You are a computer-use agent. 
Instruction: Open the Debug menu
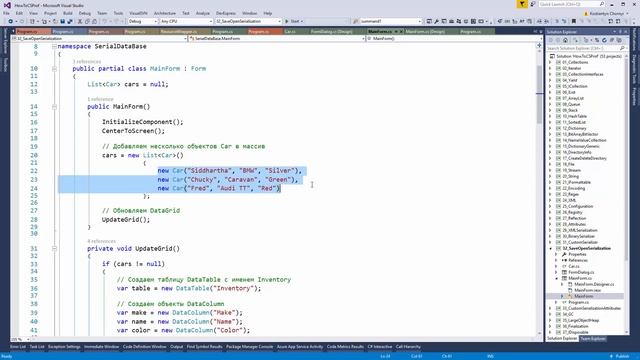coord(85,13)
